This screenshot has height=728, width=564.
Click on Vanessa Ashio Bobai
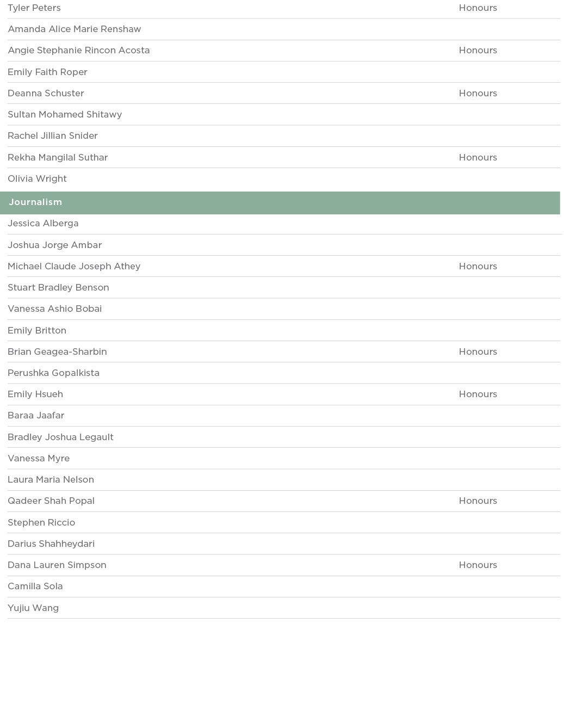(x=54, y=309)
